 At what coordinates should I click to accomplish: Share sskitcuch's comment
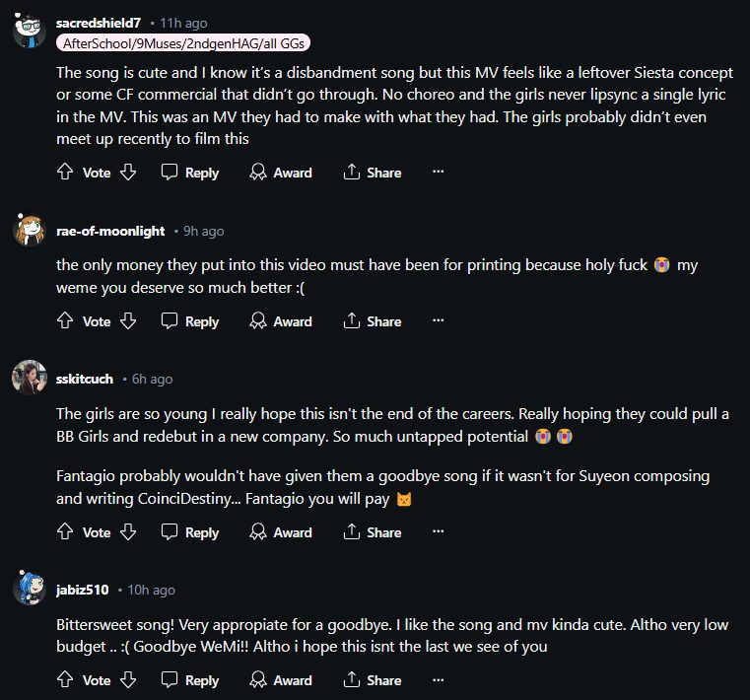tap(372, 532)
